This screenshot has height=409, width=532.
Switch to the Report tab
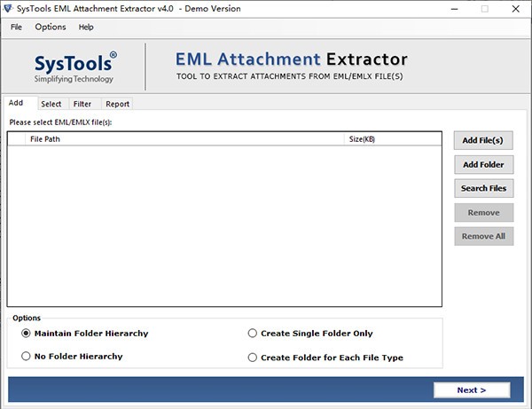tap(117, 104)
